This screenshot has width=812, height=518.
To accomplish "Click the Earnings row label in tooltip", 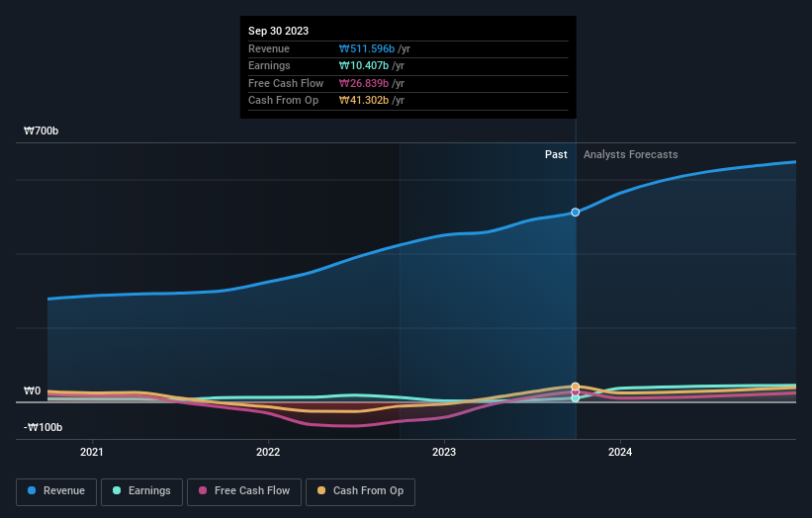I will [269, 65].
